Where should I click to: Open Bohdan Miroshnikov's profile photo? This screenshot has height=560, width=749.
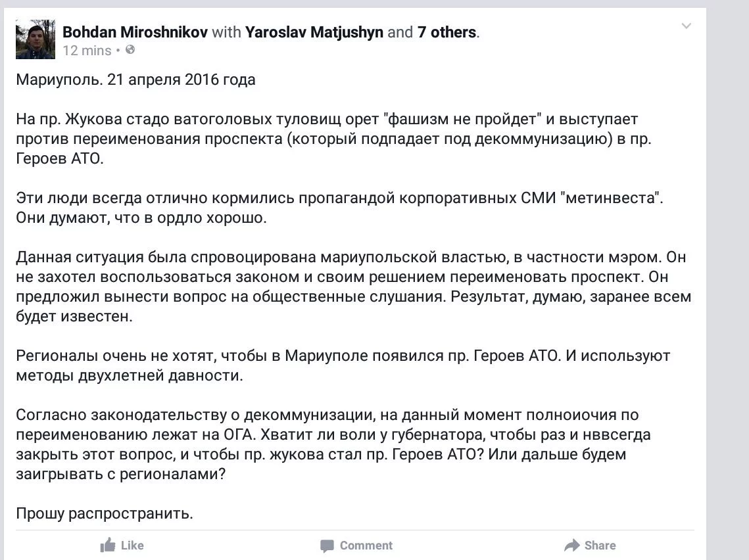[x=36, y=39]
